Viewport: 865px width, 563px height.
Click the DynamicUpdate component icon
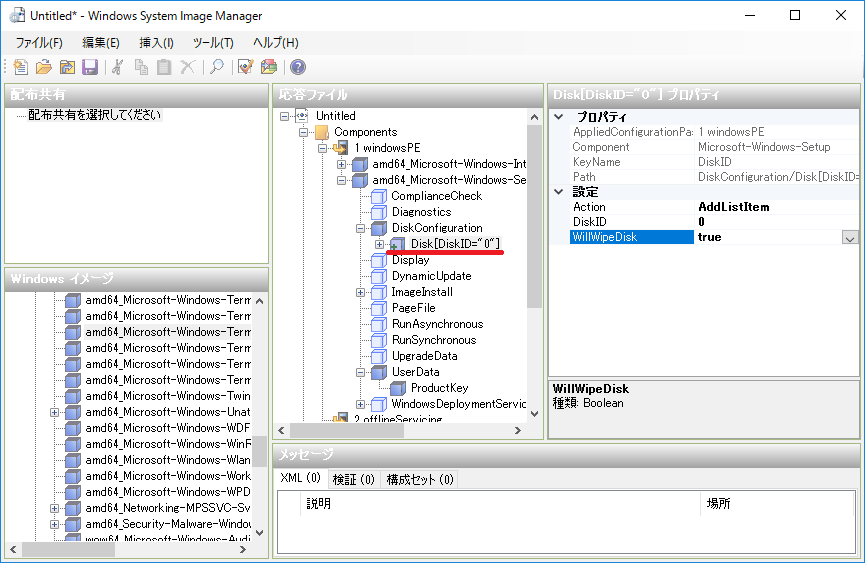(x=378, y=276)
